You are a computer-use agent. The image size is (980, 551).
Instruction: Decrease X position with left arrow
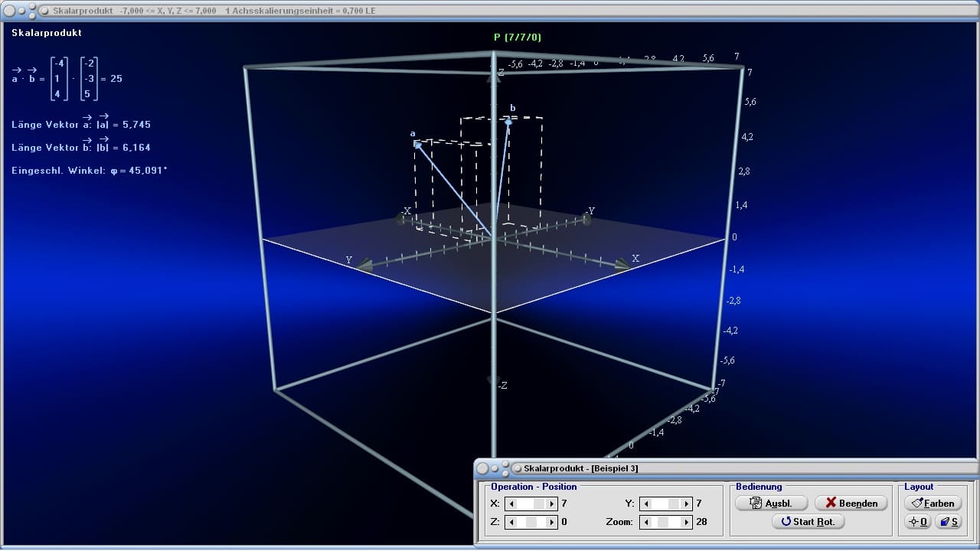tap(511, 504)
